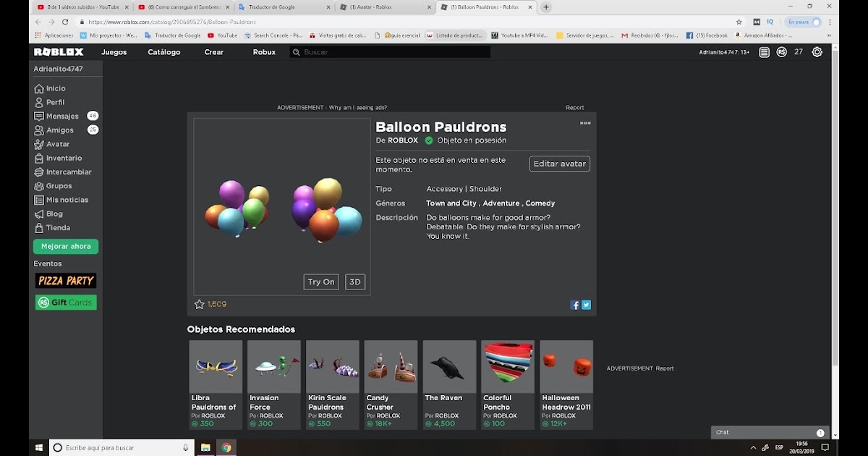Open the Inventario sidebar icon

coord(39,158)
